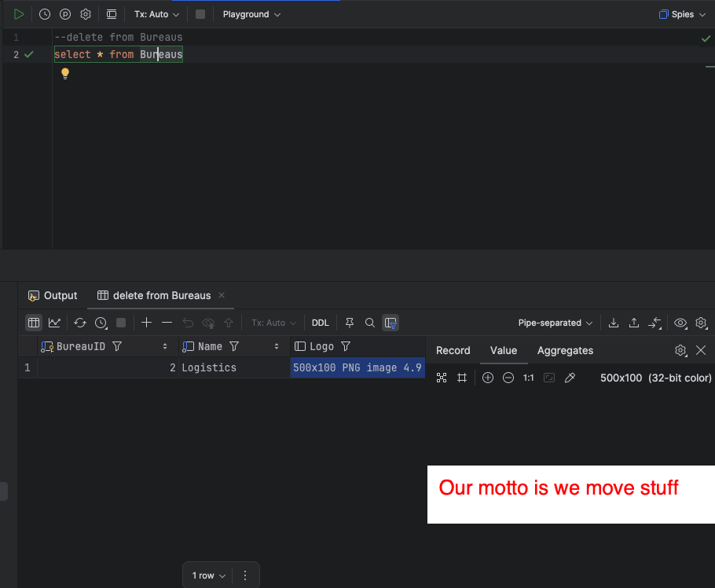Viewport: 715px width, 588px height.
Task: Open the Tx: Auto transaction mode dropdown
Action: pyautogui.click(x=154, y=13)
